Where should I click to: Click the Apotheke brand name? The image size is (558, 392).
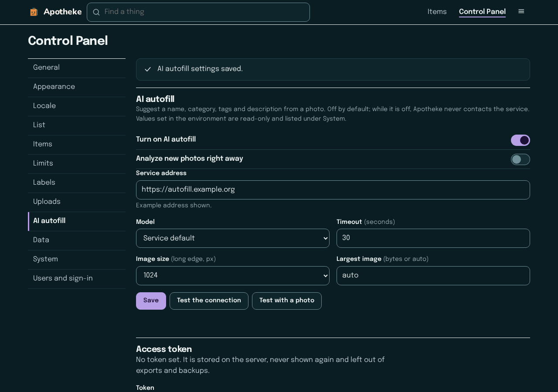pyautogui.click(x=63, y=12)
